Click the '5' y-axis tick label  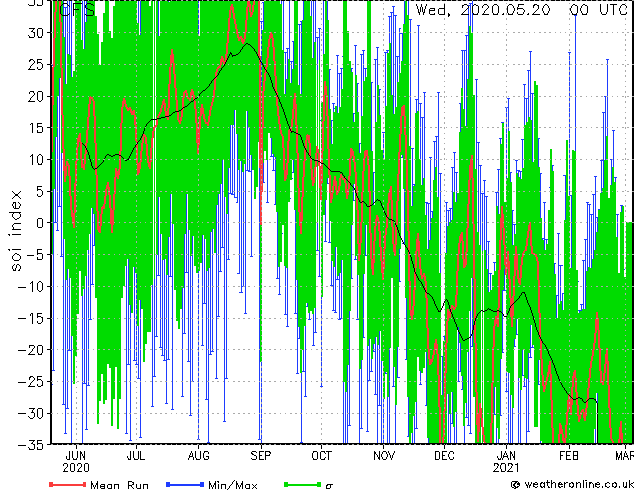pos(40,191)
